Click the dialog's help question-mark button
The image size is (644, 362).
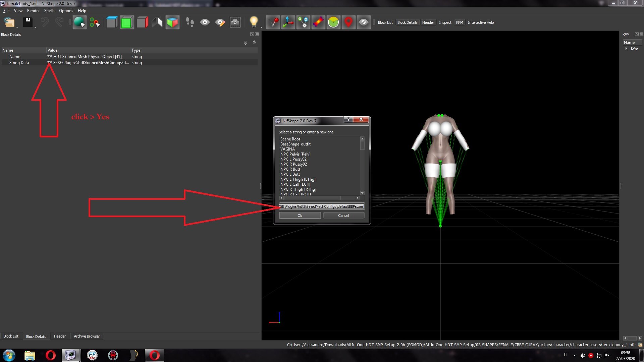[348, 120]
